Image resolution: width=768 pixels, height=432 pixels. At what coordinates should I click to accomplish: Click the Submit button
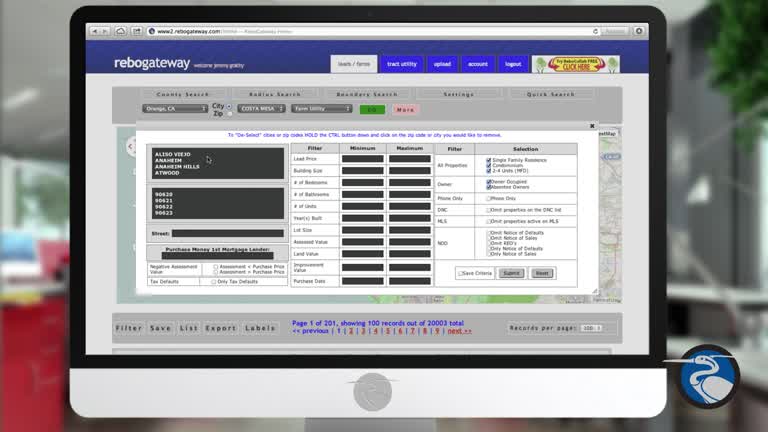click(x=511, y=273)
